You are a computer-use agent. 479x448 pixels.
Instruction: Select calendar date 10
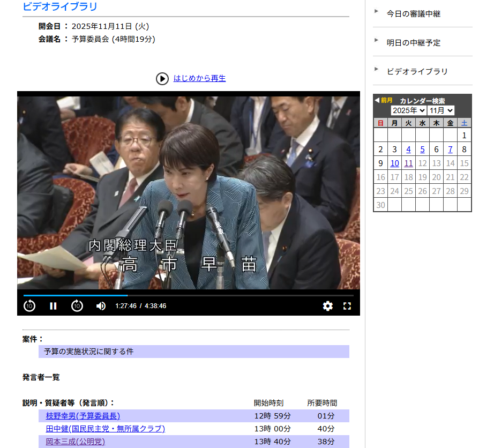point(395,163)
